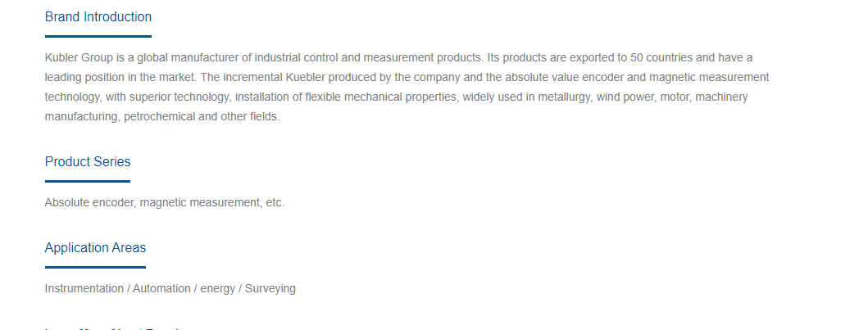868x330 pixels.
Task: Select the Product Series heading
Action: click(x=88, y=161)
